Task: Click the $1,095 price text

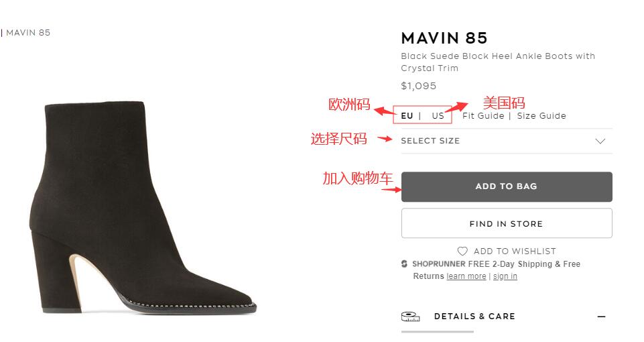Action: [419, 86]
